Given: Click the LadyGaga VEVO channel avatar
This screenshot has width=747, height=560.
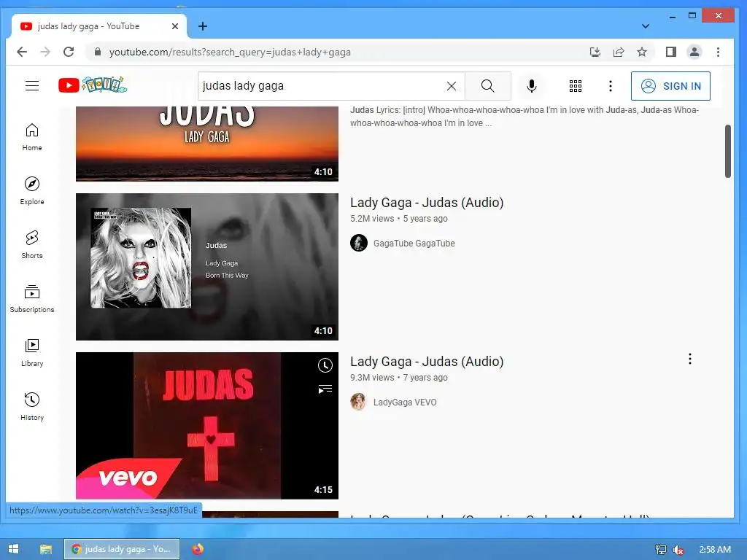Looking at the screenshot, I should click(359, 402).
